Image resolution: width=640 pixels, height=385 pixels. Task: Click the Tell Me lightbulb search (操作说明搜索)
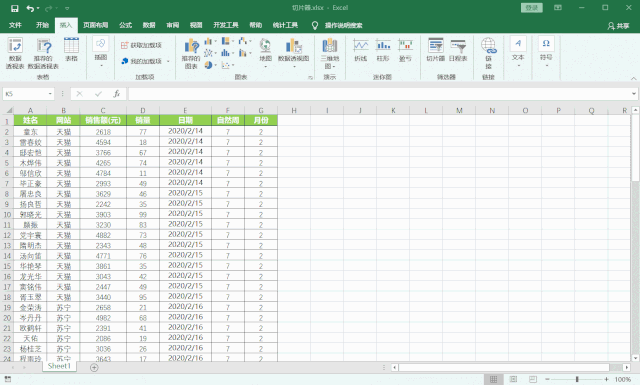337,25
